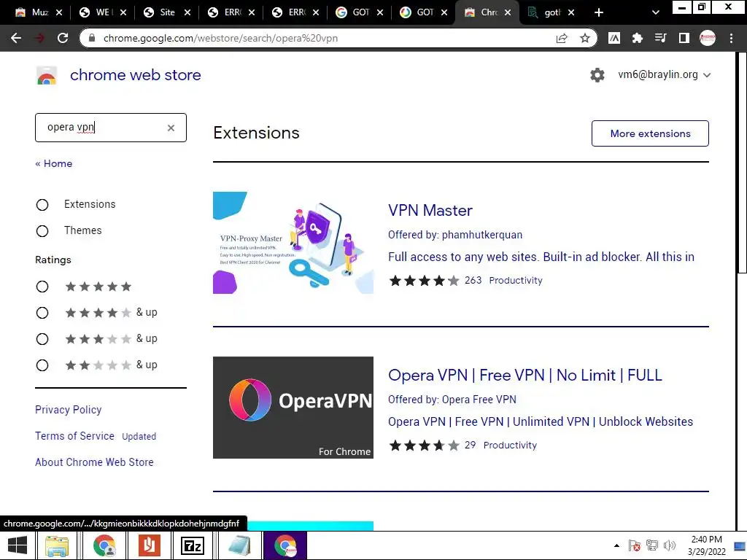The height and width of the screenshot is (560, 747).
Task: Open the Windows Start menu
Action: click(x=18, y=545)
